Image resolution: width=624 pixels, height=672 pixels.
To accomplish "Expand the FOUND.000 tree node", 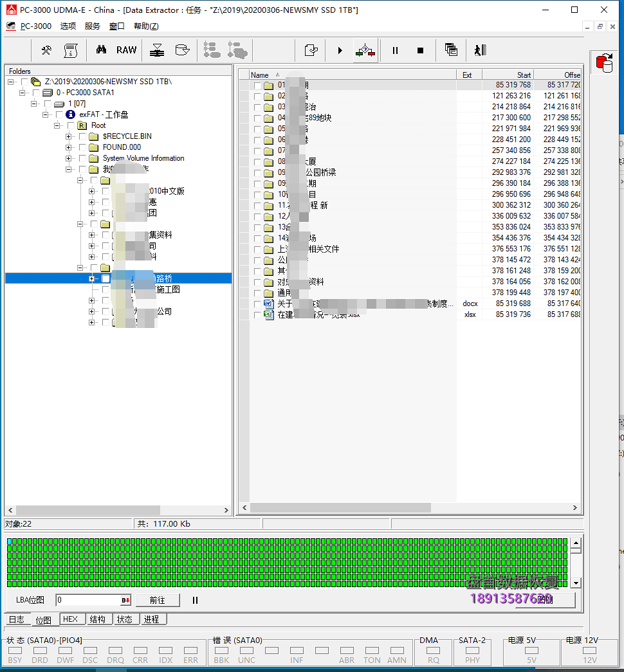I will click(68, 147).
